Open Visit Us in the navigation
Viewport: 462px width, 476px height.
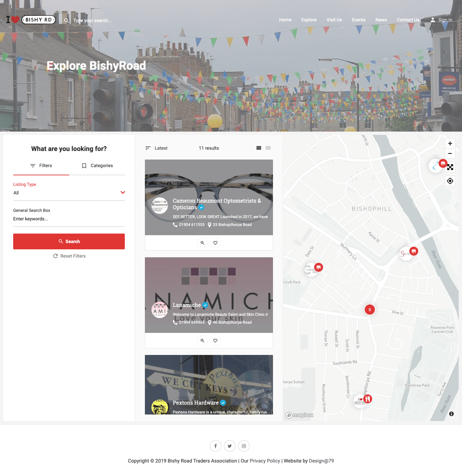(x=334, y=20)
